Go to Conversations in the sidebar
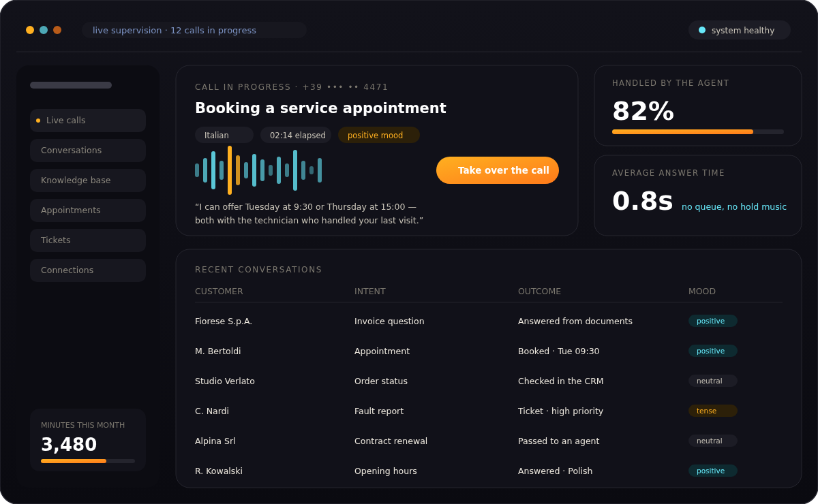The height and width of the screenshot is (504, 818). click(x=88, y=151)
